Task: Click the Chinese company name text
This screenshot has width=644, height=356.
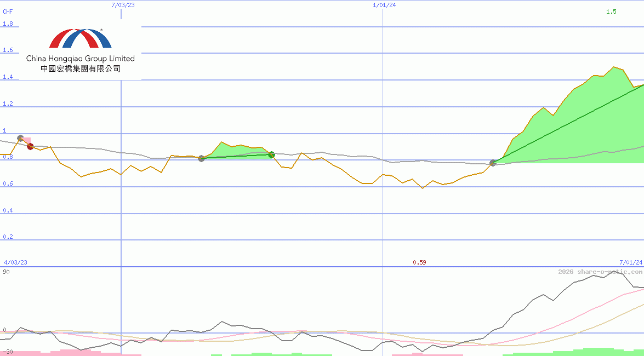Action: [x=80, y=69]
